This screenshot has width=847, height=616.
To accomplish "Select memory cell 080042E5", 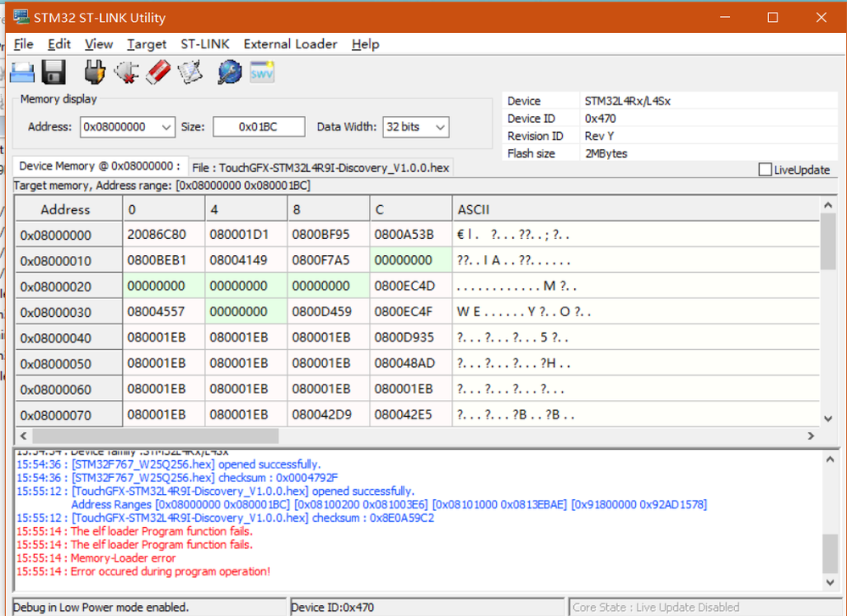I will click(411, 414).
